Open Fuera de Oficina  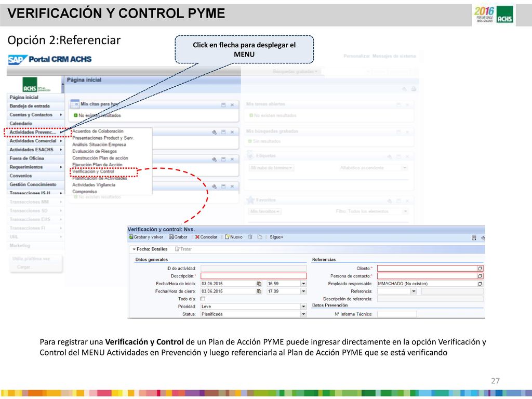click(36, 158)
